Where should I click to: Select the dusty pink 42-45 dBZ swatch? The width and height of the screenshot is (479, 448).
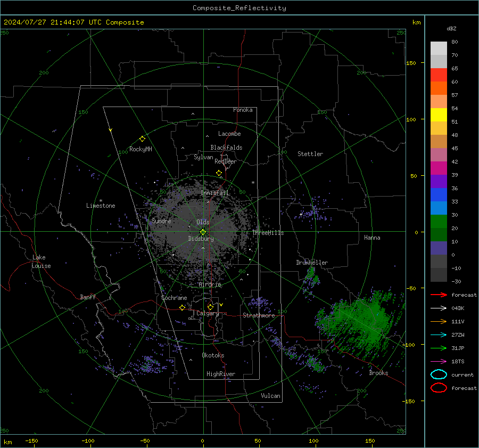pyautogui.click(x=439, y=154)
